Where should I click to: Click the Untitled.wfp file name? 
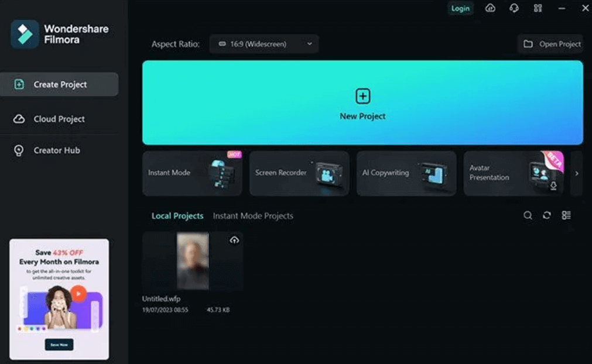[x=161, y=298]
